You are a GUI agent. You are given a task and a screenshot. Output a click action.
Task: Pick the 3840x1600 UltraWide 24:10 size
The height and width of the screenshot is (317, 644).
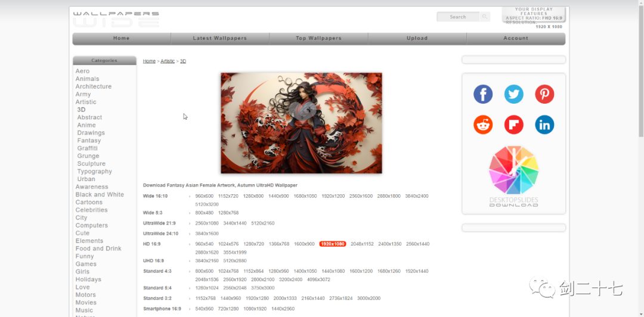coord(207,234)
